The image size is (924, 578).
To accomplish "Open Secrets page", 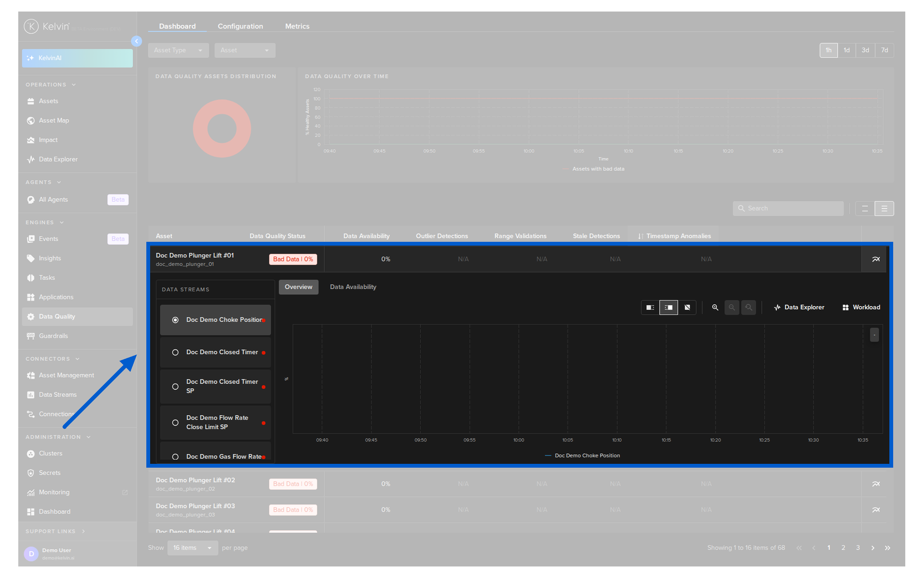I will (77, 473).
